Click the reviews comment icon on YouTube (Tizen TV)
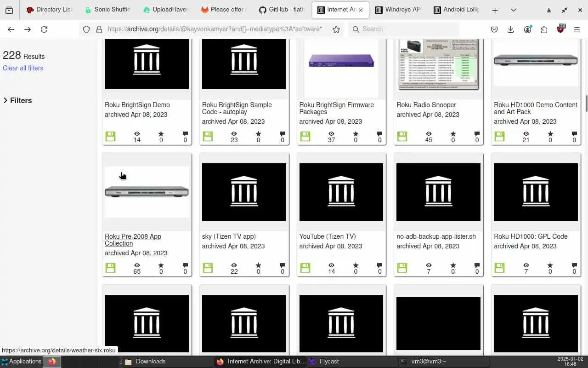 coord(379,265)
